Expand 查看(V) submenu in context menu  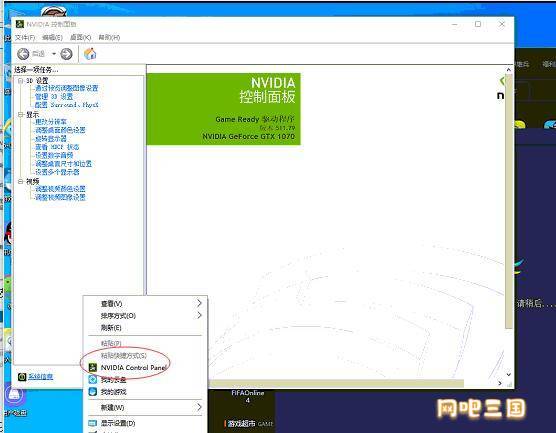pos(145,304)
